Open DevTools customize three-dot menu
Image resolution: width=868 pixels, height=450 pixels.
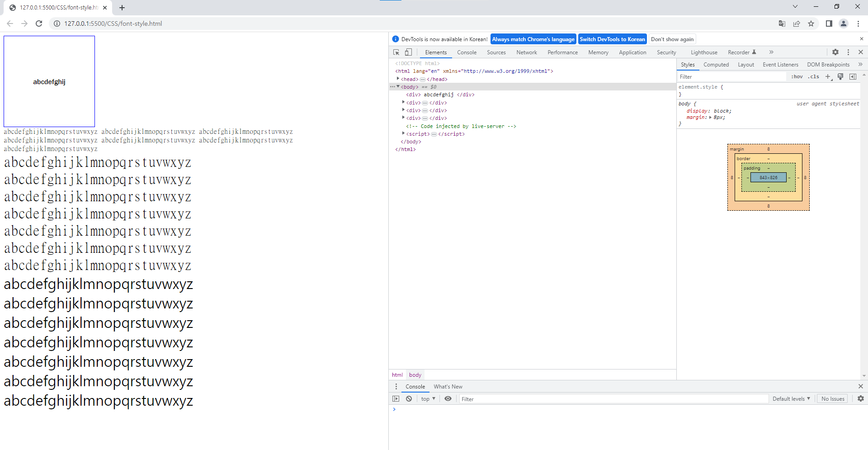point(849,52)
